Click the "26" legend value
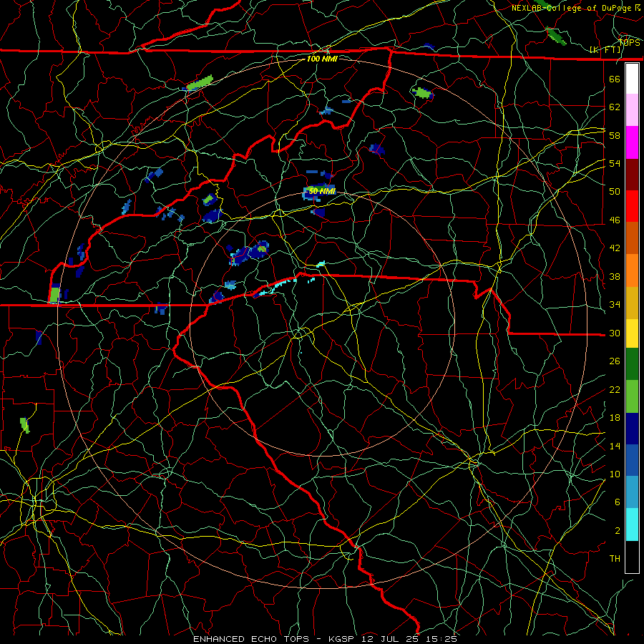This screenshot has height=644, width=644. click(615, 361)
